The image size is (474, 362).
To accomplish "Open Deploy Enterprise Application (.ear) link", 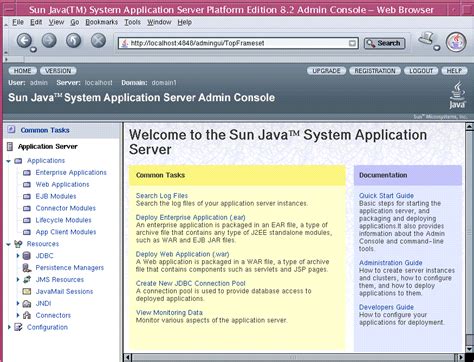I will click(x=190, y=217).
